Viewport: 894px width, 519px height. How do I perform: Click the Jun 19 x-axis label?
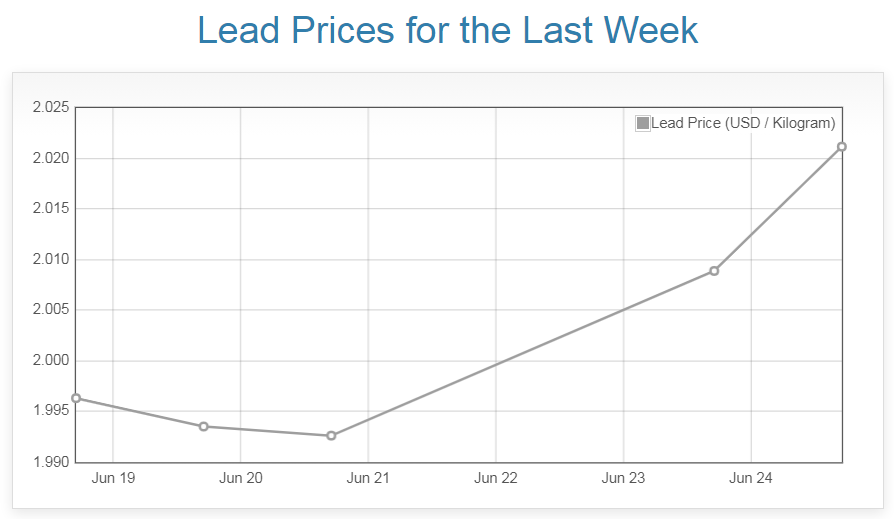click(x=113, y=479)
